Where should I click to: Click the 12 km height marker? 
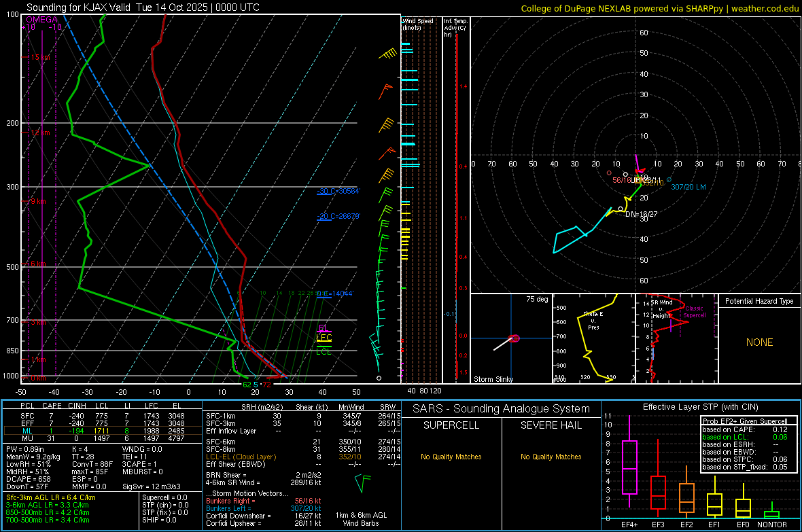click(x=40, y=132)
